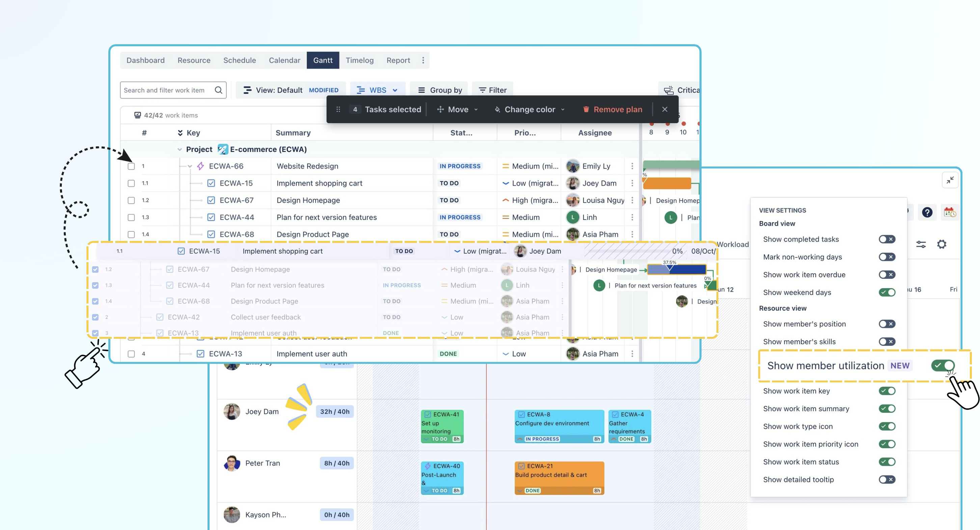Screen dimensions: 980x530
Task: Click the Remove plan trash icon
Action: click(586, 109)
